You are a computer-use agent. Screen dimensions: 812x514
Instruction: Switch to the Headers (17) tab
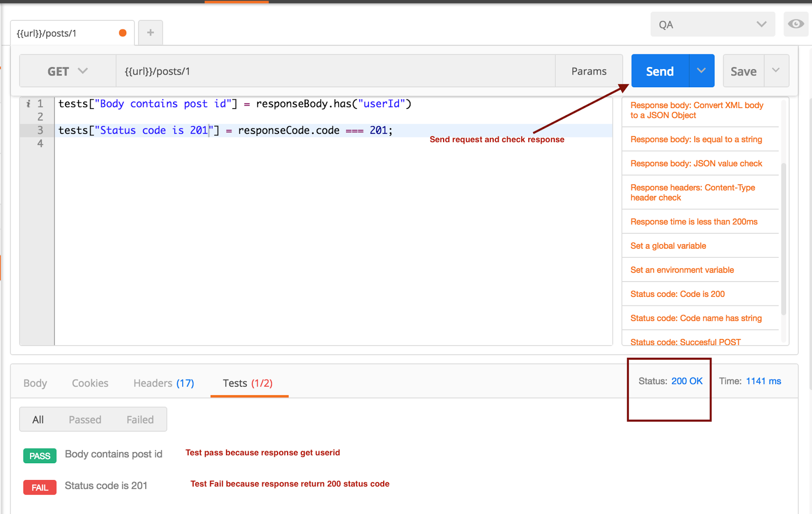(x=162, y=383)
